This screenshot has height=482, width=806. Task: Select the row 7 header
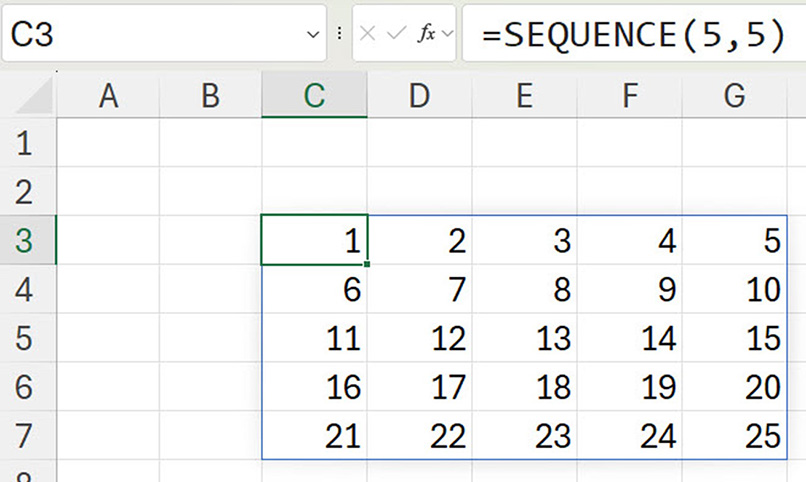(x=26, y=435)
